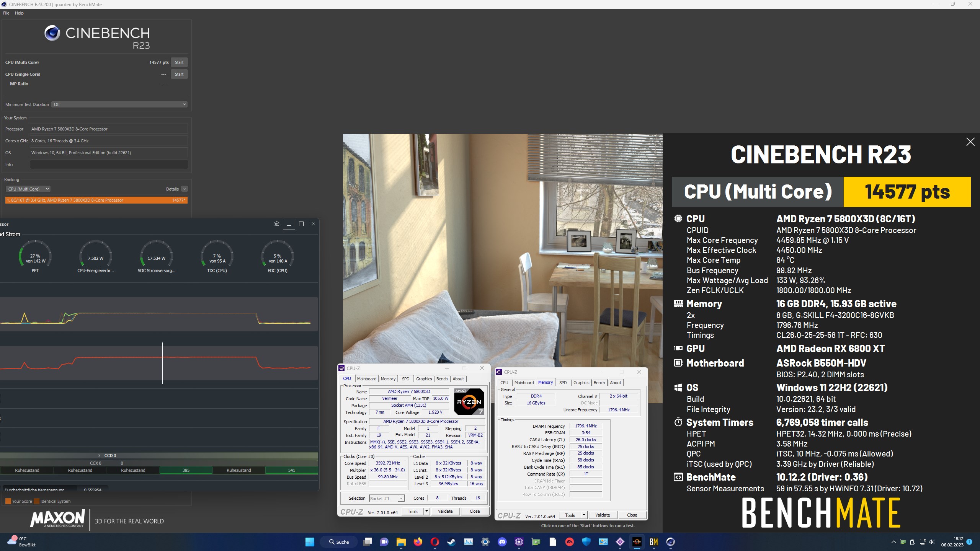
Task: Click Tools button in left CPU-Z window
Action: click(413, 511)
